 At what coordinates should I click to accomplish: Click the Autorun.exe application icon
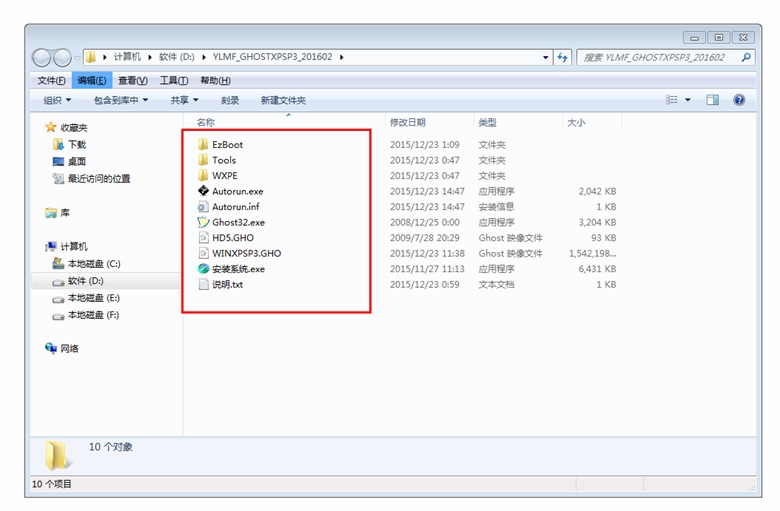(203, 191)
